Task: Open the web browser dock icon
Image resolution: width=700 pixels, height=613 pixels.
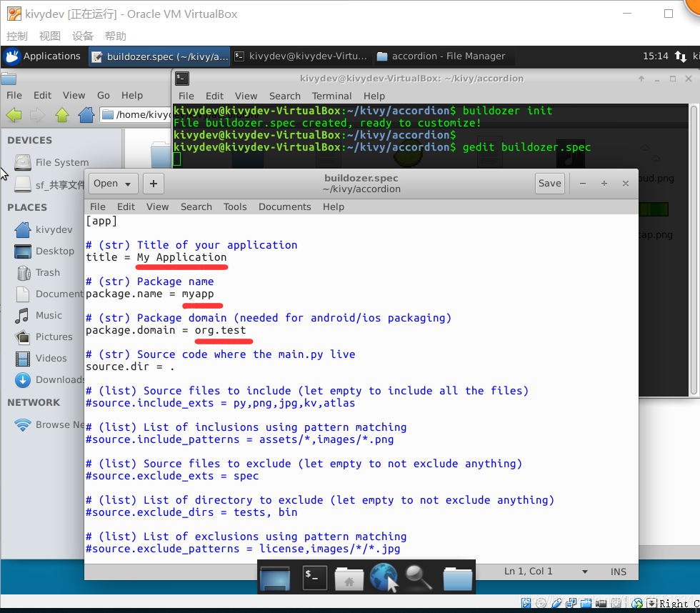Action: pos(384,579)
